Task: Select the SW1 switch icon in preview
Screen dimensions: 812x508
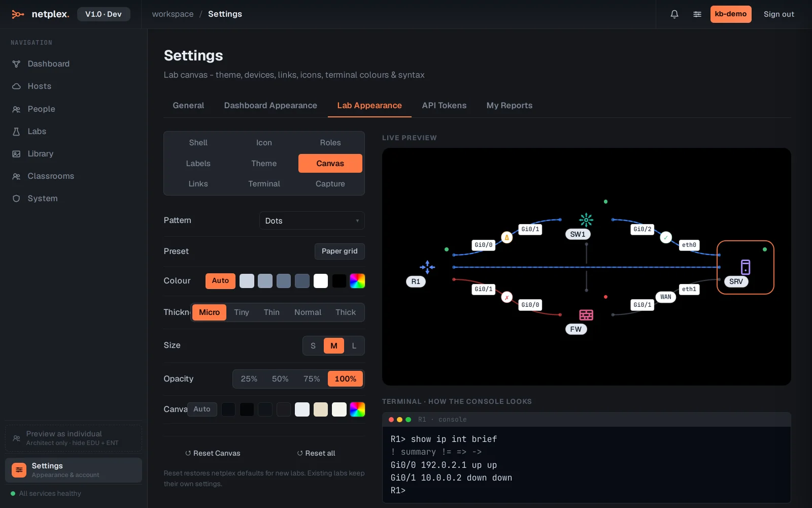Action: click(x=586, y=219)
